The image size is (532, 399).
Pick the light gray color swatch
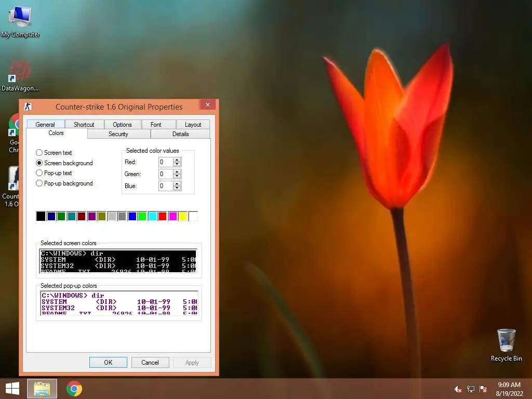112,216
